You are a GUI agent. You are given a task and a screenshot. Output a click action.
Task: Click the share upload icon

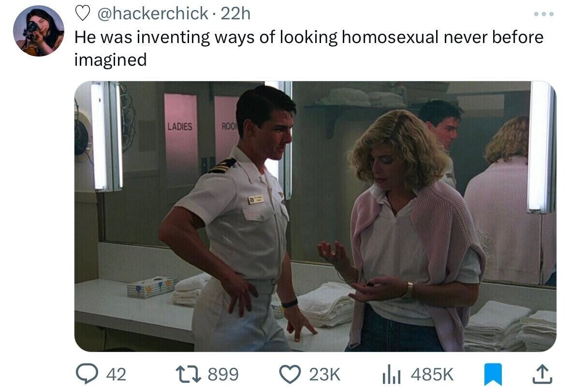tap(542, 374)
